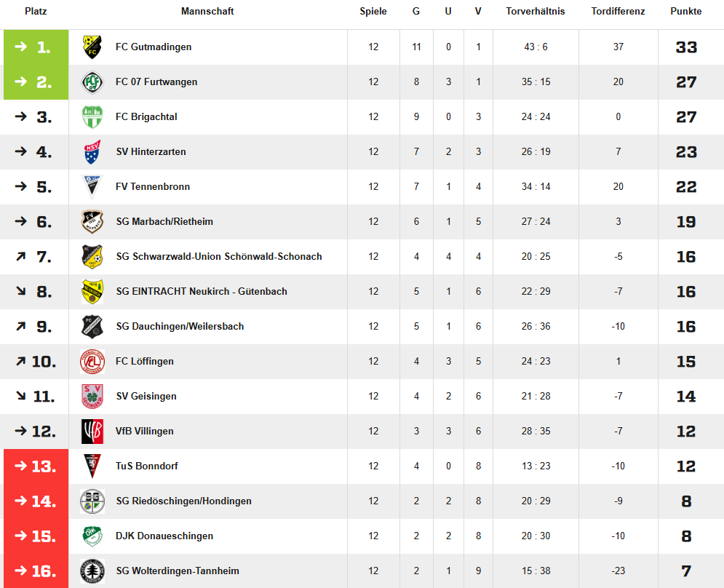724x588 pixels.
Task: Click the Mannschaft column header
Action: 207,12
